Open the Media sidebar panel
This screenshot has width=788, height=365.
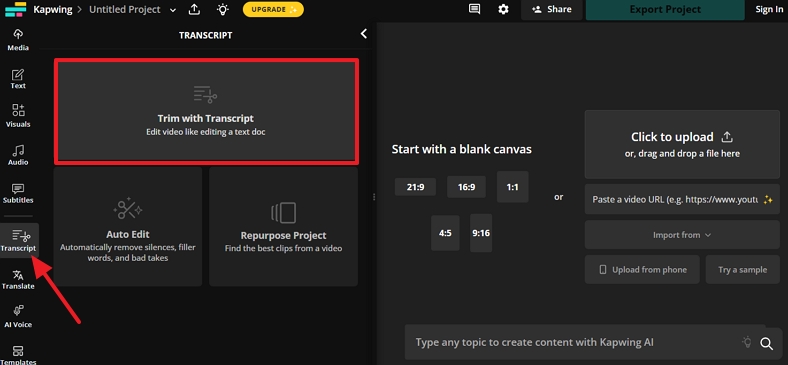pyautogui.click(x=18, y=40)
